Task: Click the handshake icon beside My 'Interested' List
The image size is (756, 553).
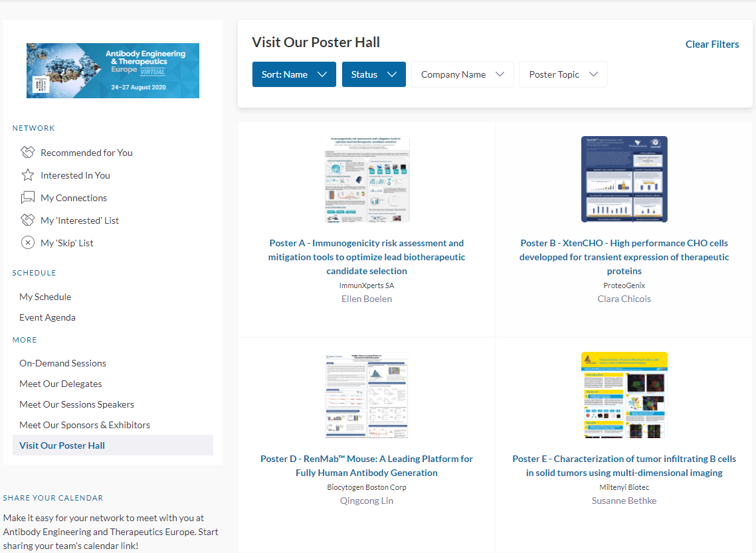Action: [27, 220]
